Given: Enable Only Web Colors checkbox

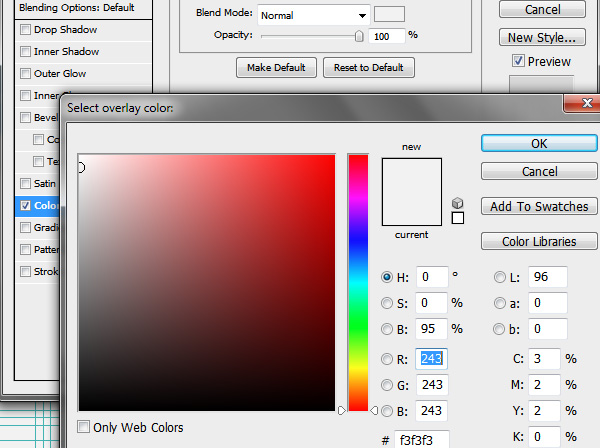Looking at the screenshot, I should pos(83,427).
